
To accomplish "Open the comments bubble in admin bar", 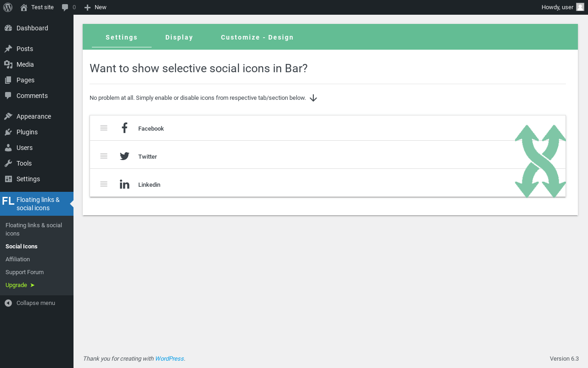I will click(x=68, y=7).
